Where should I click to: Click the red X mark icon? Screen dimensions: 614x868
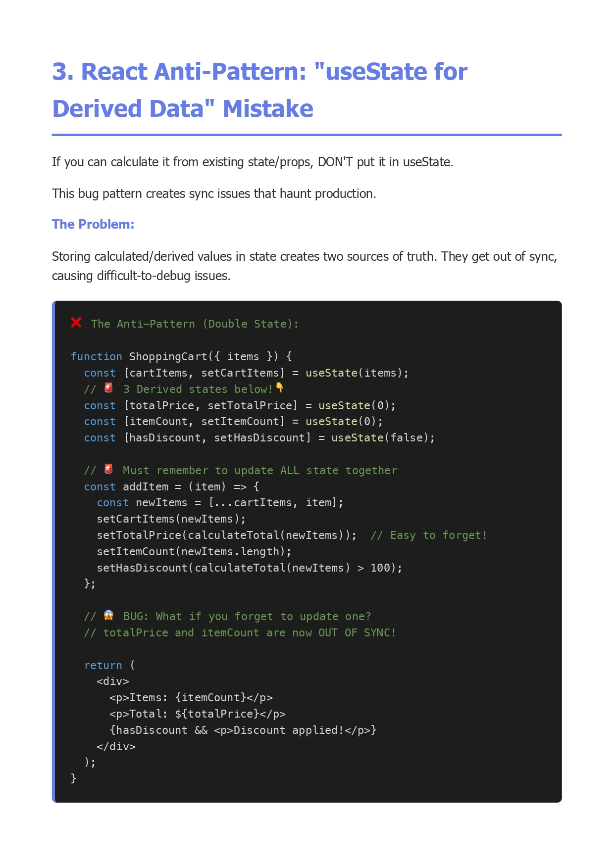coord(76,323)
